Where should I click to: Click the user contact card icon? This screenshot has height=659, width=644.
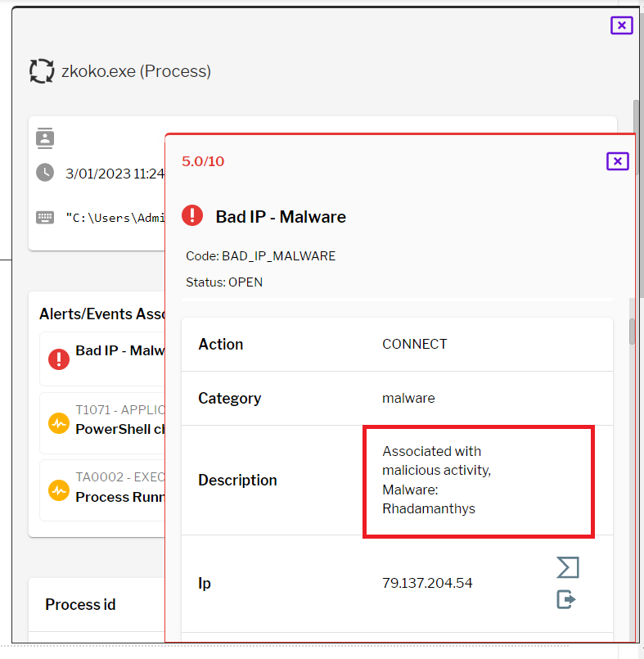point(45,138)
